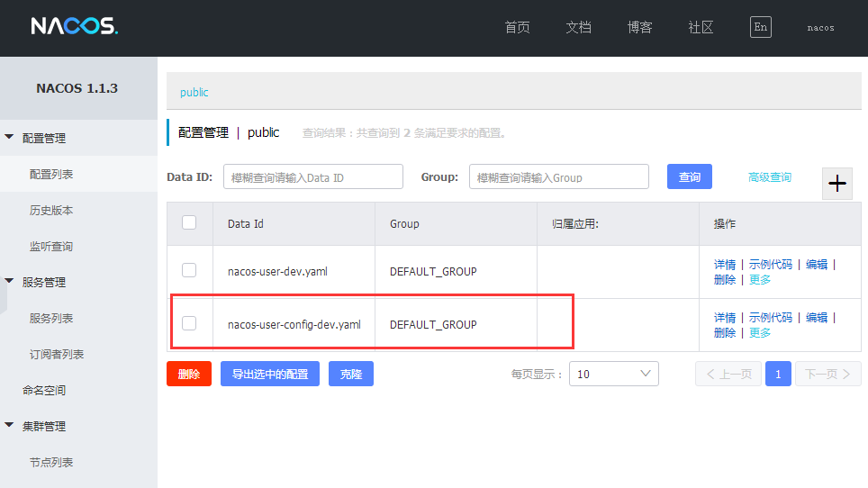Collapse the 集群管理 sidebar section

click(9, 425)
